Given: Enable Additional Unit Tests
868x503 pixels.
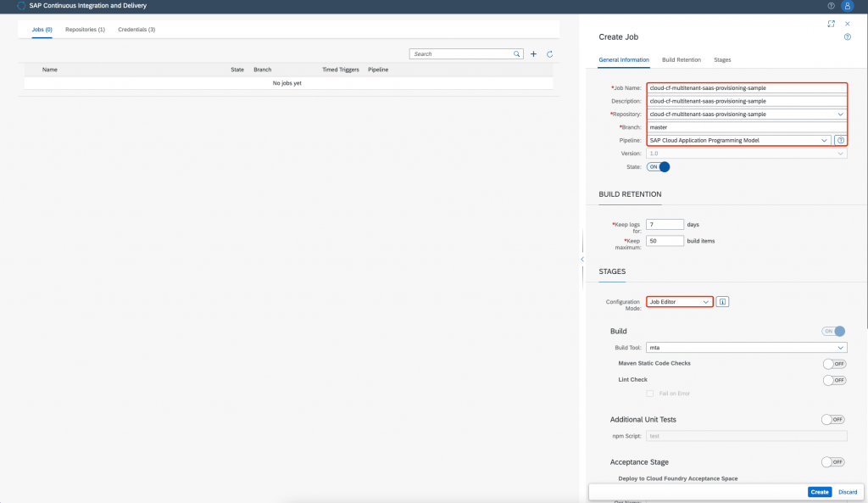Looking at the screenshot, I should (x=833, y=419).
